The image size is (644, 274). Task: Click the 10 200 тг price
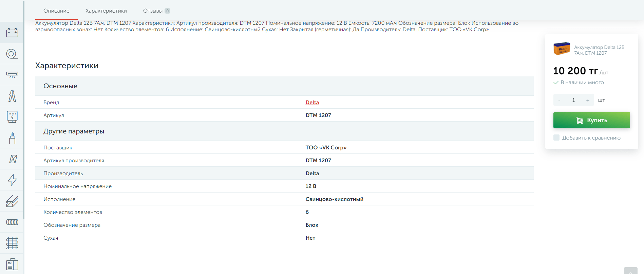(x=575, y=71)
